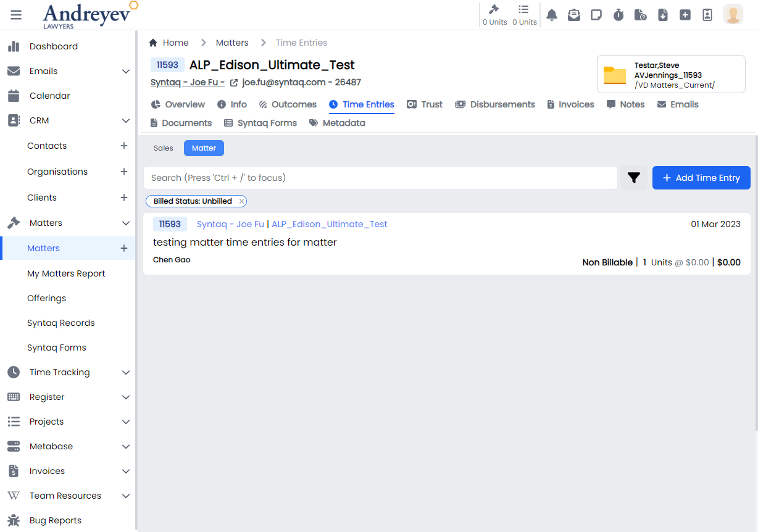Open the notifications bell
Screen dimensions: 758x532
(552, 15)
